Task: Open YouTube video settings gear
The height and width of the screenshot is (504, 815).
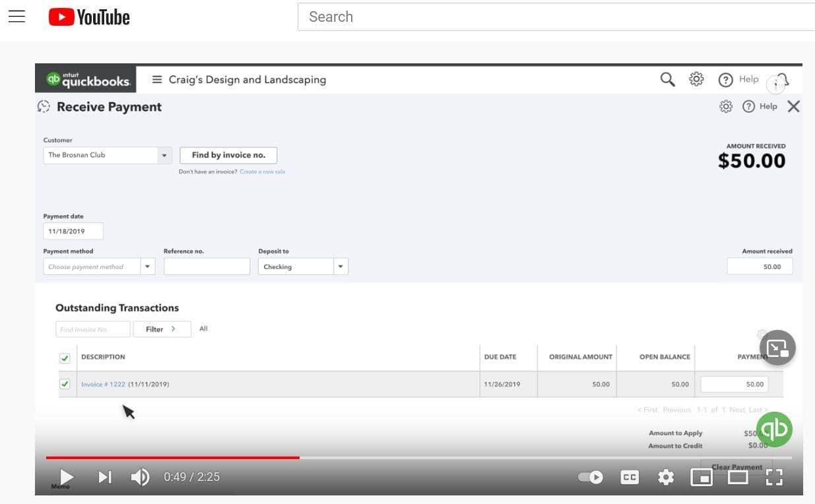Action: (666, 478)
